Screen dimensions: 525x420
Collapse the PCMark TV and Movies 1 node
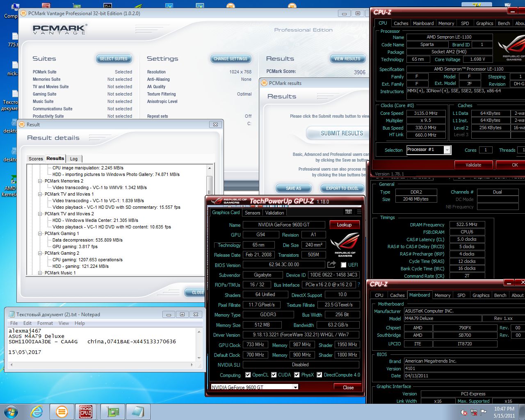pos(40,194)
